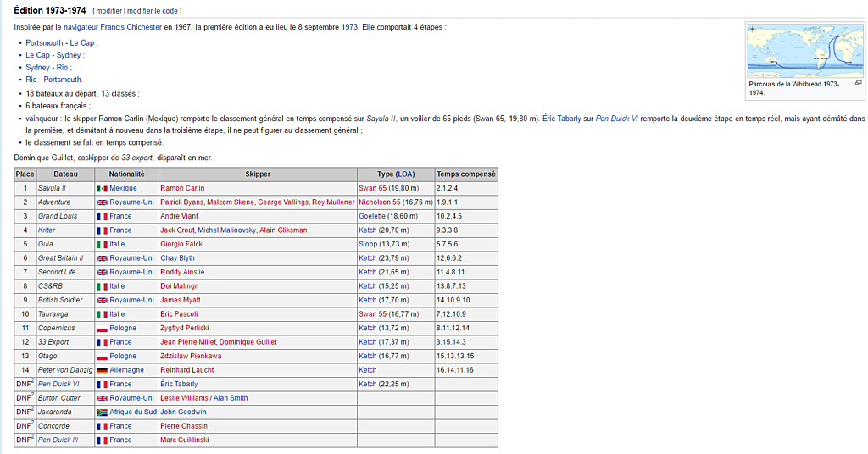Open the Kriter boat link

[x=47, y=230]
